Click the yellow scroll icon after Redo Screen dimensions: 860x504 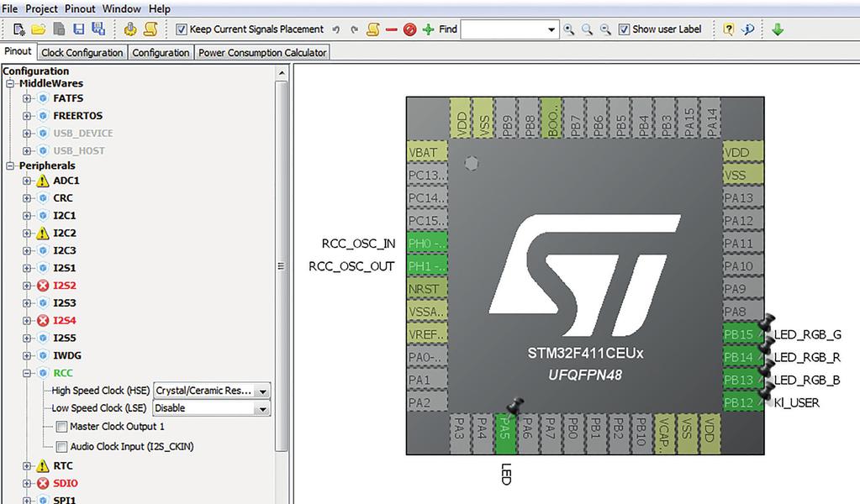(x=373, y=29)
